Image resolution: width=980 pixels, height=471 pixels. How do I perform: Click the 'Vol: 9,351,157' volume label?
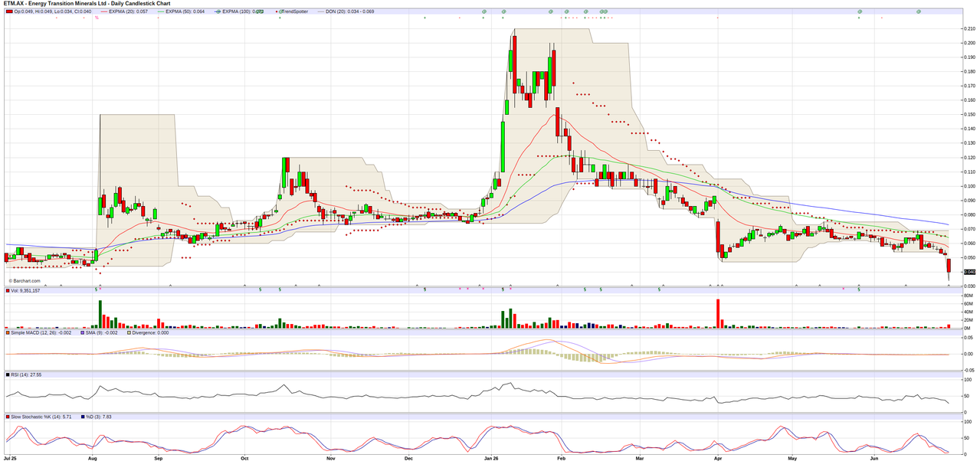(27, 291)
